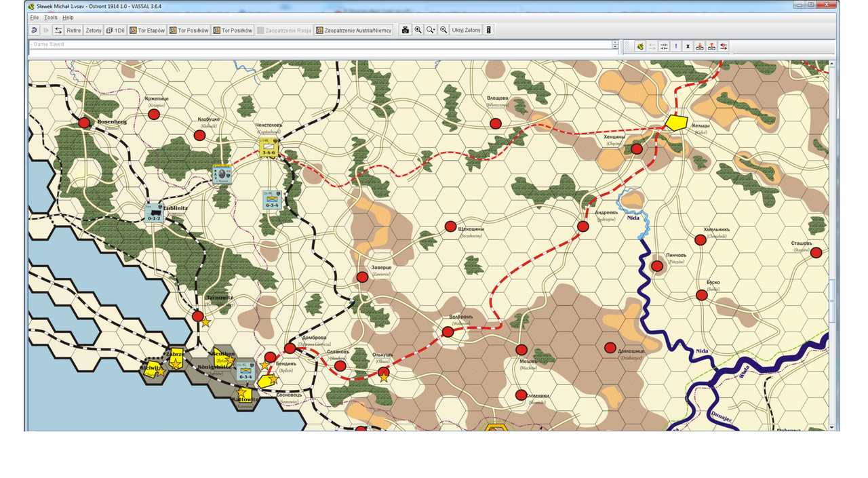Open the Help menu

(x=68, y=17)
